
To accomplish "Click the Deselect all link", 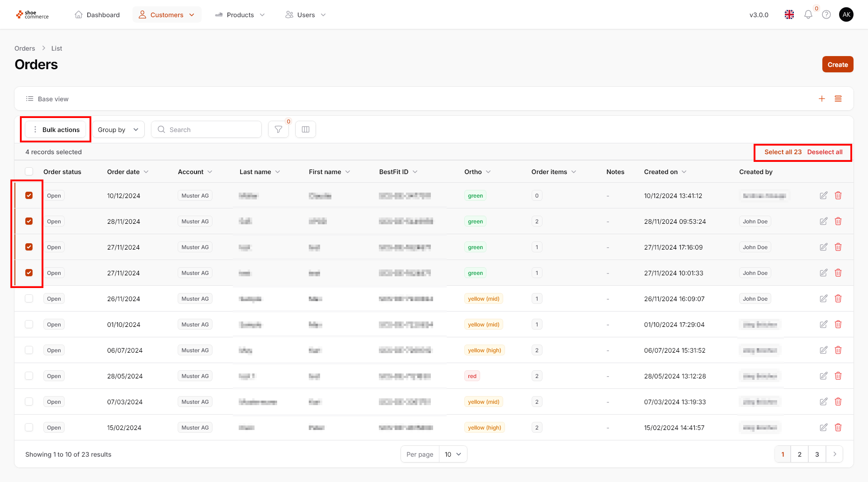I will (825, 152).
